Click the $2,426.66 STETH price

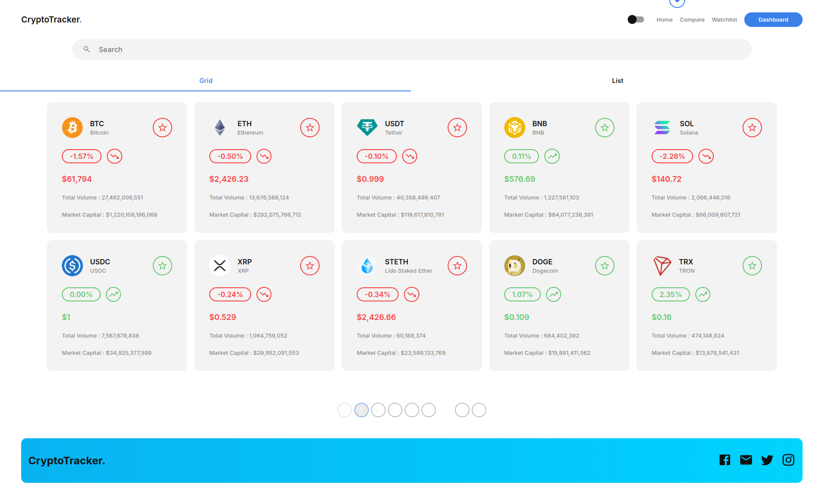point(376,317)
